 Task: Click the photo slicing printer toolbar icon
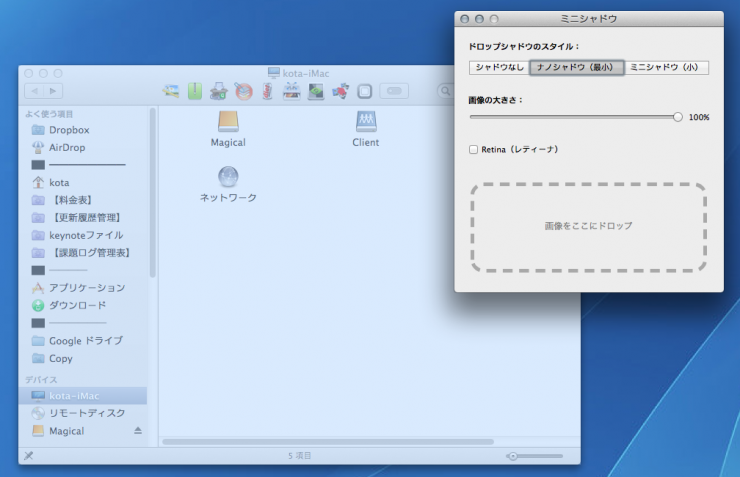292,91
